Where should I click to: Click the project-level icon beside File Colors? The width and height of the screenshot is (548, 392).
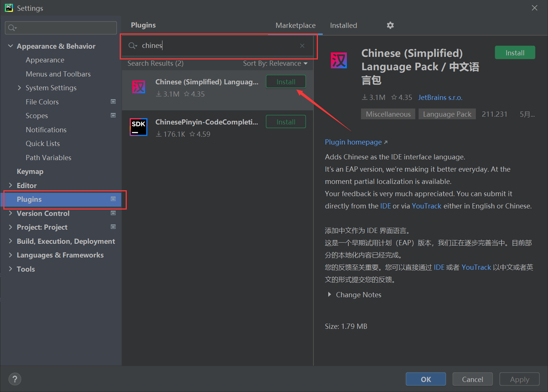click(113, 101)
